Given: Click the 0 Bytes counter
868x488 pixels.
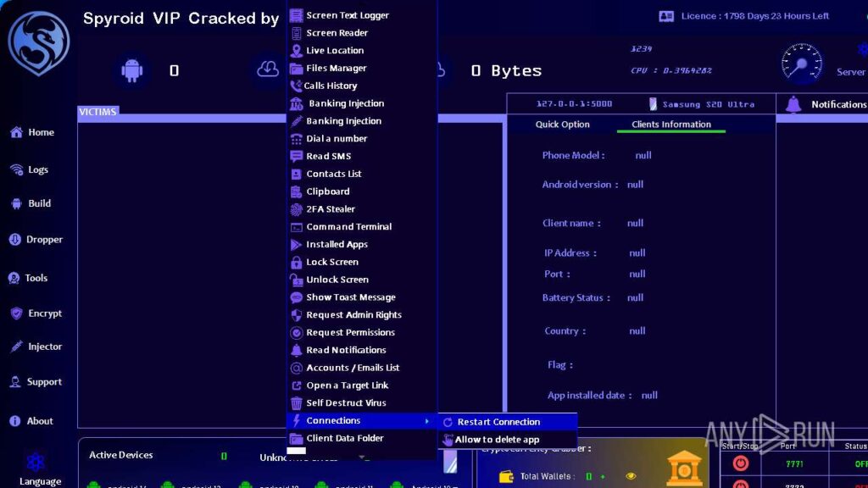Looking at the screenshot, I should [506, 71].
